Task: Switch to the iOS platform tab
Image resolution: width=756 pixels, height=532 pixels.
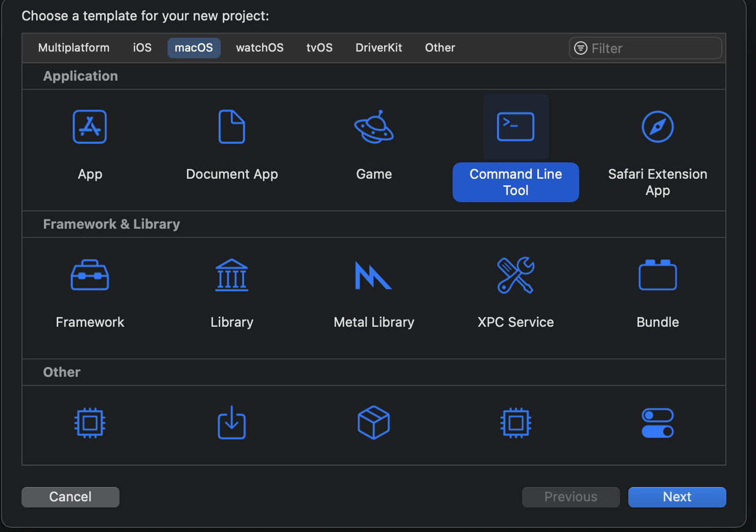Action: click(142, 48)
